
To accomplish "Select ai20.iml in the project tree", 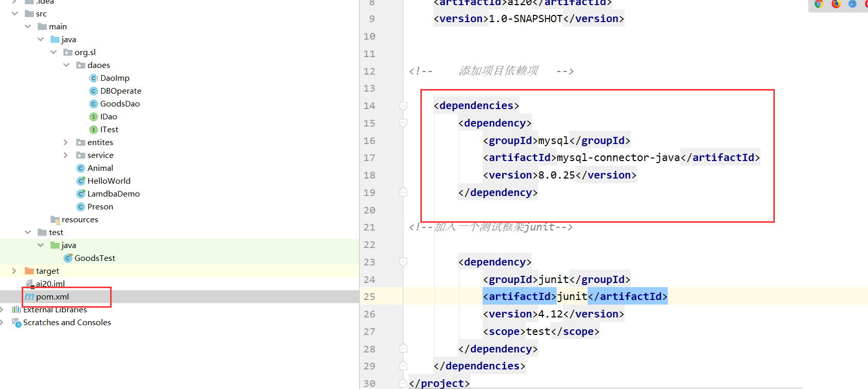I will [x=50, y=284].
